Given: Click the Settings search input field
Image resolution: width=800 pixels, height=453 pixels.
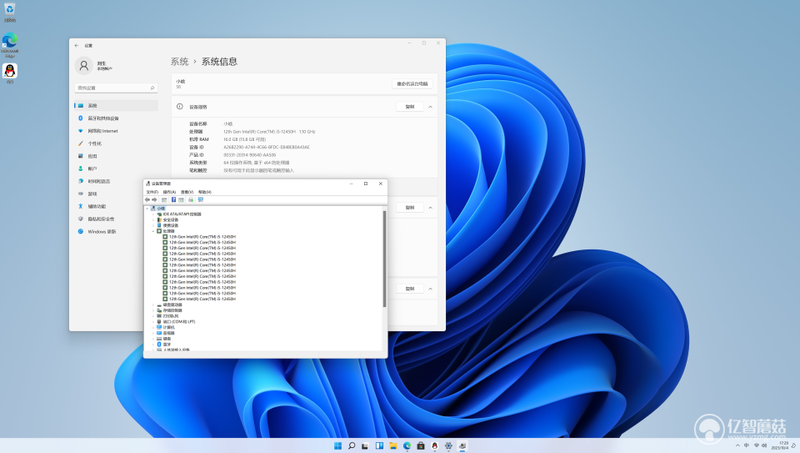Looking at the screenshot, I should [x=116, y=88].
